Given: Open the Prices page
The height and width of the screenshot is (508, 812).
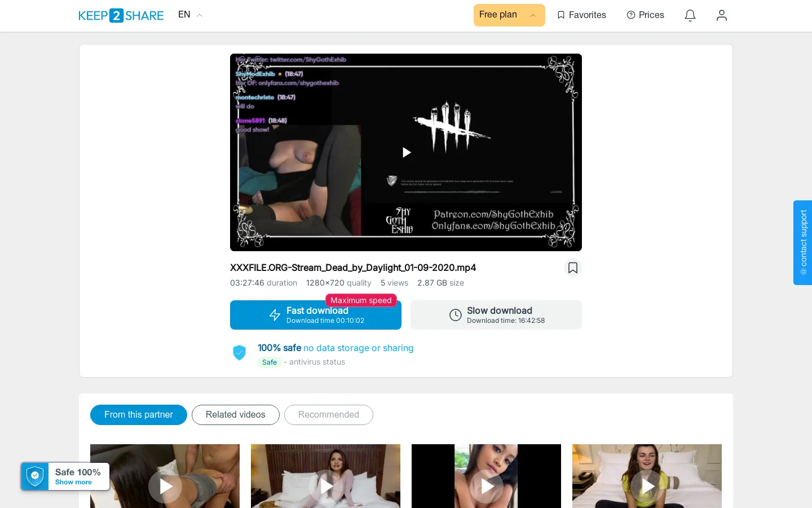Looking at the screenshot, I should pos(646,15).
